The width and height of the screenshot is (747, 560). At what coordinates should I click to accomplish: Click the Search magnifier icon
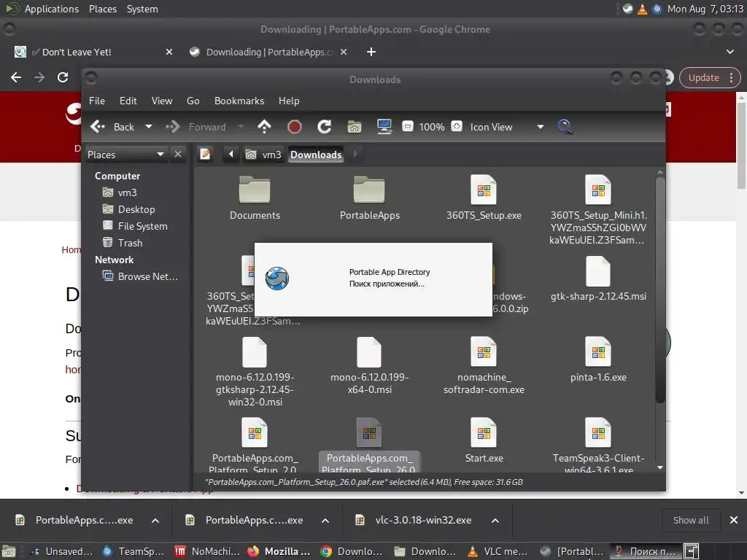coord(565,127)
